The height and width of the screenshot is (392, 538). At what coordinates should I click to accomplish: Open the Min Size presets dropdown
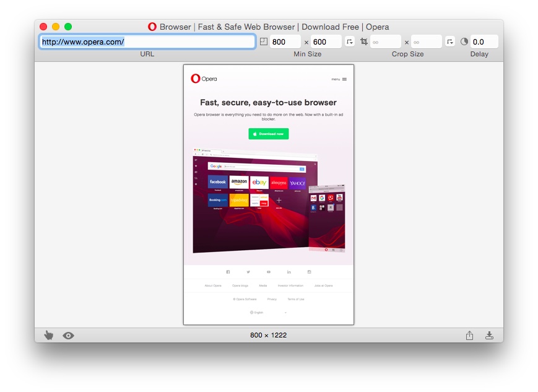click(350, 41)
